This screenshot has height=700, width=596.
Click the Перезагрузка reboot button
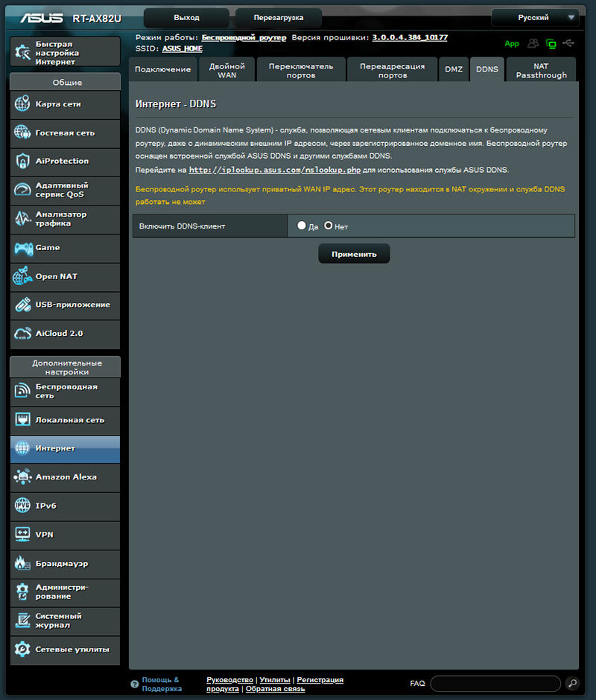click(279, 18)
